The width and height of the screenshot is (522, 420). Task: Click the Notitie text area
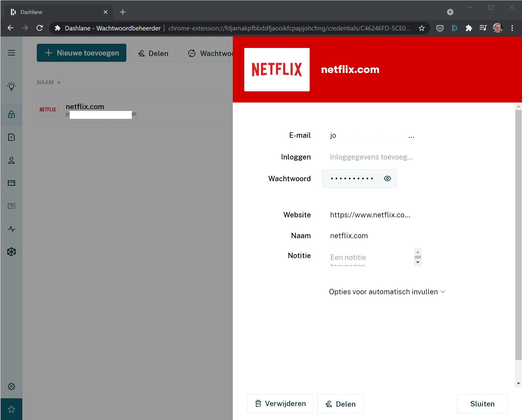pos(372,257)
